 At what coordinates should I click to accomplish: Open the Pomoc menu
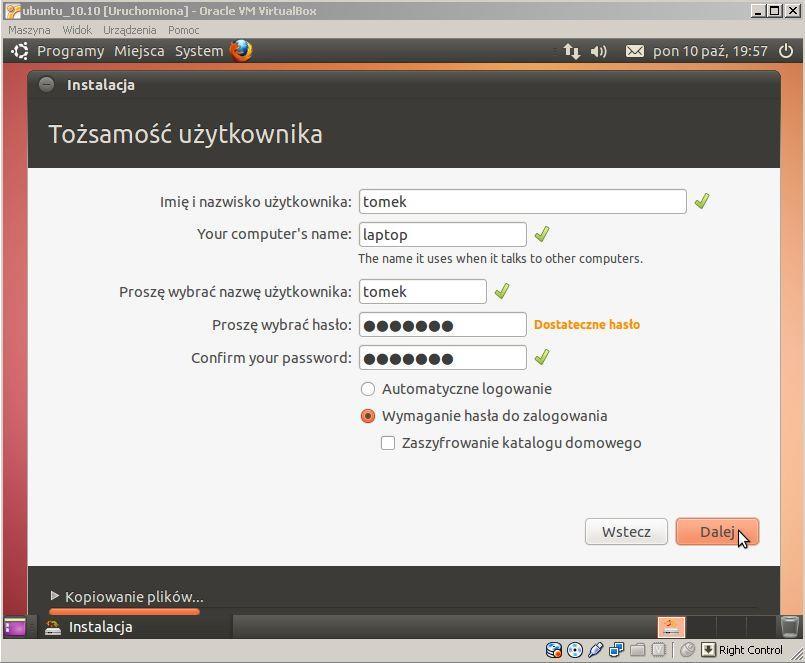tap(183, 30)
